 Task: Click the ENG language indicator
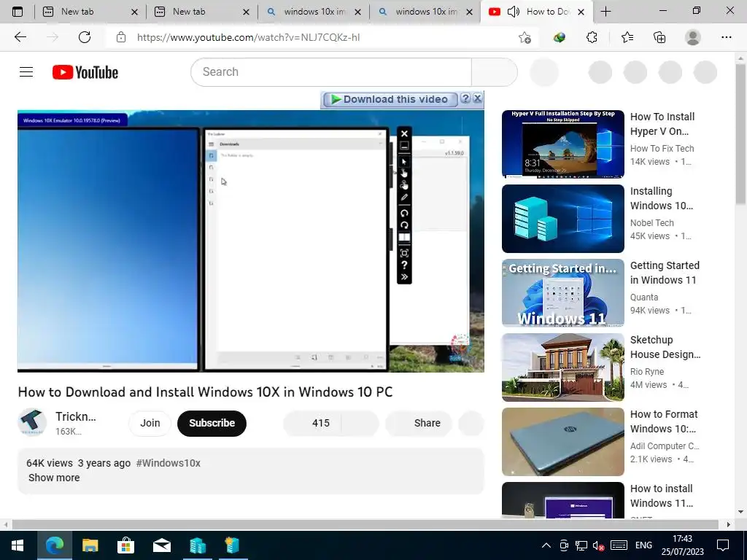pos(643,545)
